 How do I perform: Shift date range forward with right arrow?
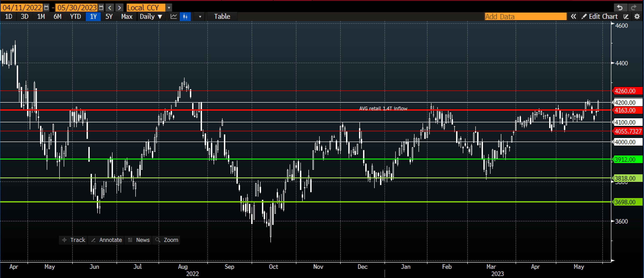119,8
